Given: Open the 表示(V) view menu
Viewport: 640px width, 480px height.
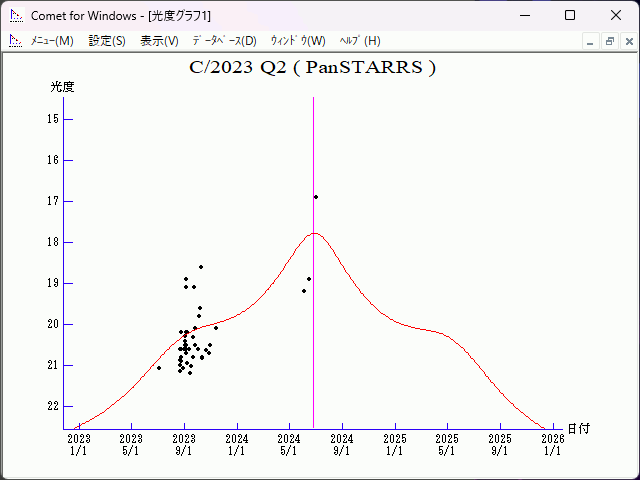Looking at the screenshot, I should click(x=159, y=41).
